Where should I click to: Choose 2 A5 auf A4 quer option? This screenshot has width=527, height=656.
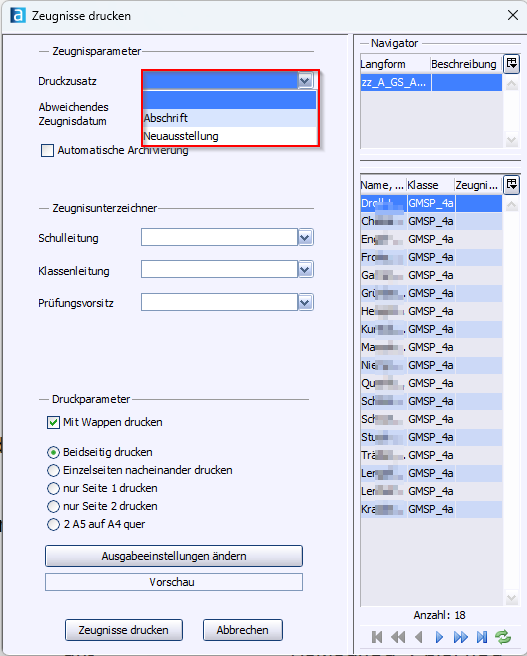[x=53, y=524]
